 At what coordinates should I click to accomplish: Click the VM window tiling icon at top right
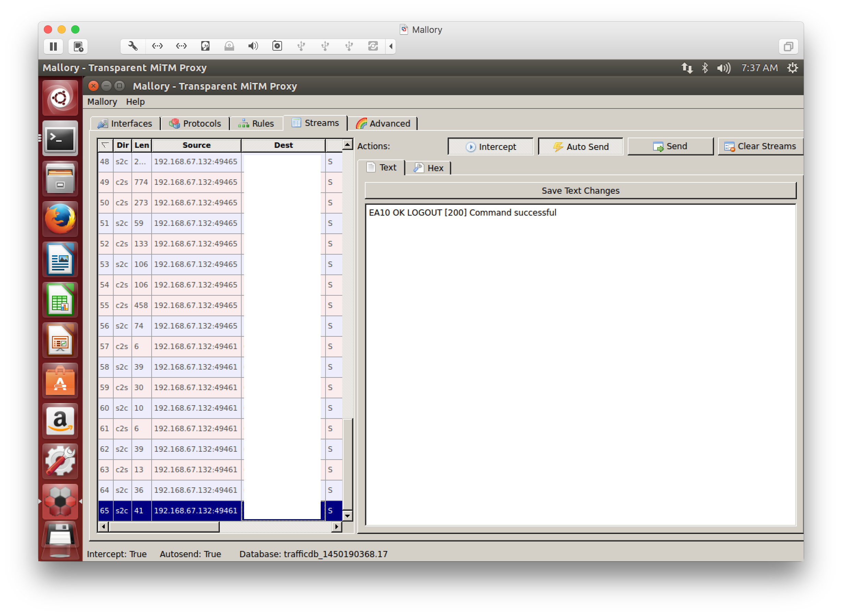(788, 46)
